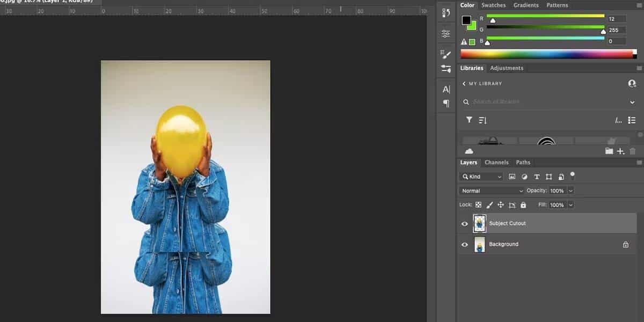Image resolution: width=644 pixels, height=322 pixels.
Task: Hide the Subject Cutout layer
Action: pyautogui.click(x=465, y=223)
